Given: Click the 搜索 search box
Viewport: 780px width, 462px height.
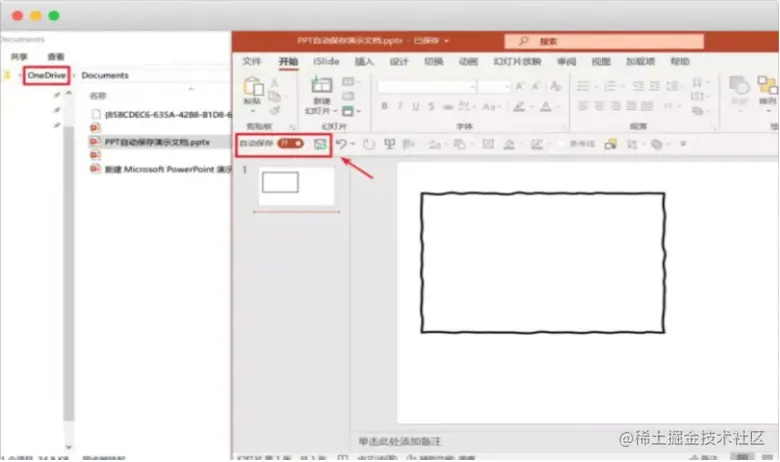Looking at the screenshot, I should (x=604, y=41).
